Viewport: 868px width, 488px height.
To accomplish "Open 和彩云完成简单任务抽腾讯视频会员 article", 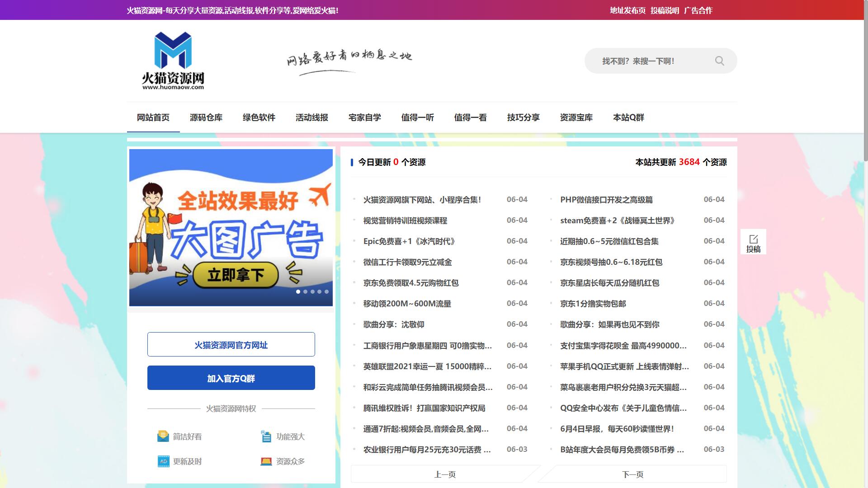I will [x=428, y=387].
